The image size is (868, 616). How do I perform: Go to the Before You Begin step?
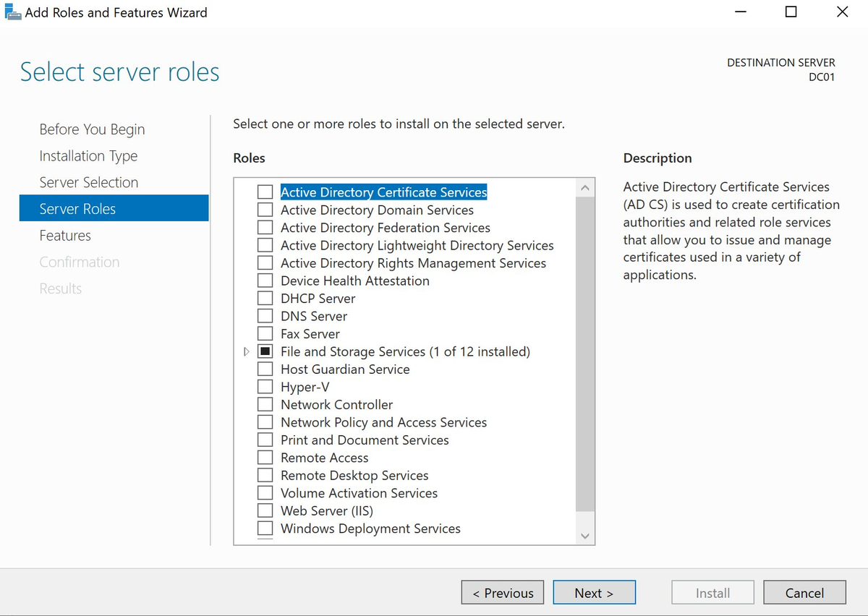pyautogui.click(x=92, y=129)
